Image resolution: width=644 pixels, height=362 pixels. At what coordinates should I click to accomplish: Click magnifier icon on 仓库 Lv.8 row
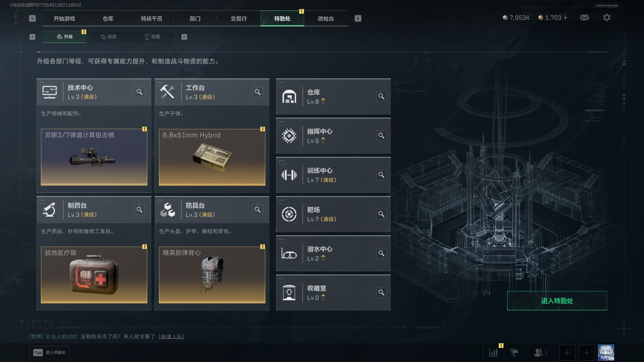(381, 97)
